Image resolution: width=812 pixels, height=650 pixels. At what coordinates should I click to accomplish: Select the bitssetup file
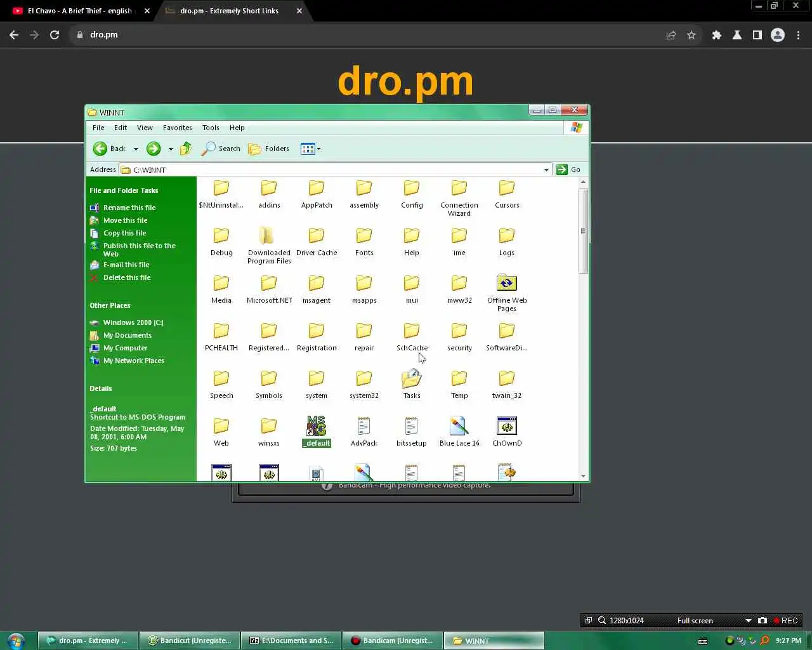point(412,432)
